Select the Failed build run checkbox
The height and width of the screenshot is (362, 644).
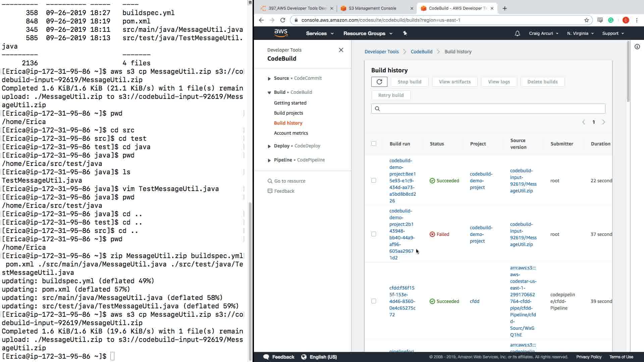[374, 234]
